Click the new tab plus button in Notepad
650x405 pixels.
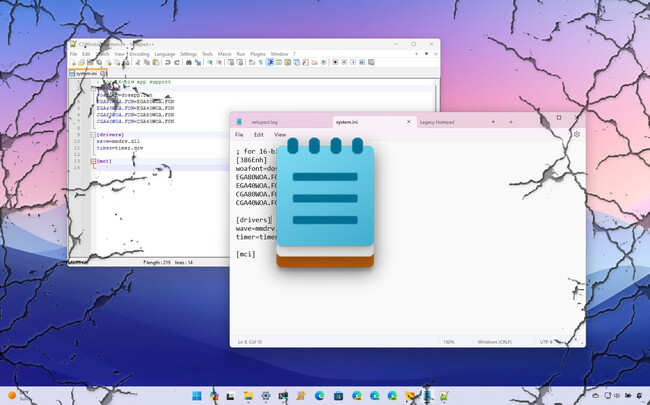[511, 122]
